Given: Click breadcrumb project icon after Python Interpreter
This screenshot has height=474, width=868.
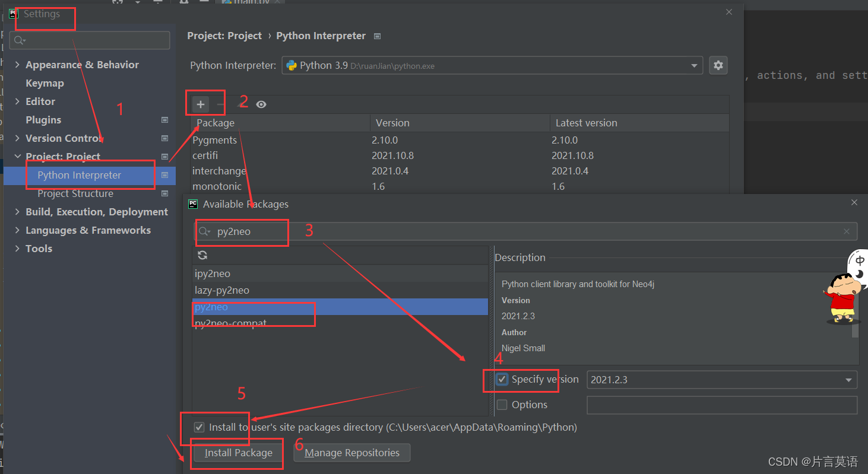Looking at the screenshot, I should (x=377, y=36).
